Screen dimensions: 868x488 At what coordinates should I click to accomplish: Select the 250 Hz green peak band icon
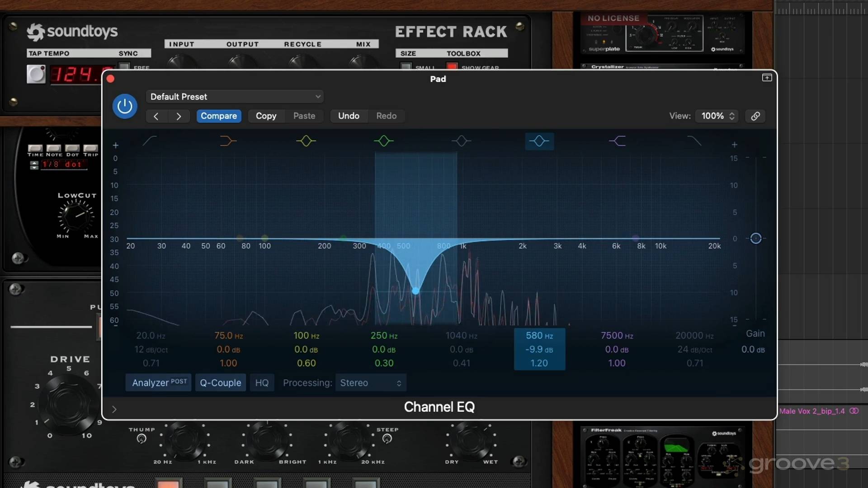383,141
